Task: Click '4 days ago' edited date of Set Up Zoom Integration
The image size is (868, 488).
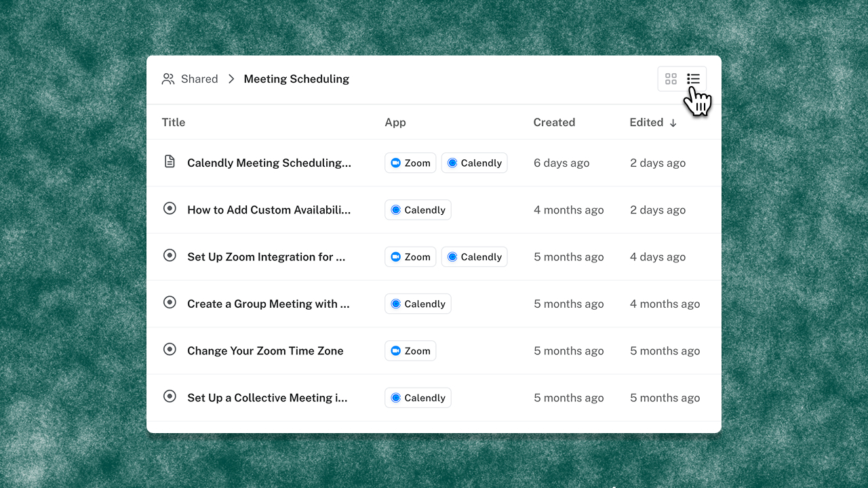Action: [x=658, y=257]
